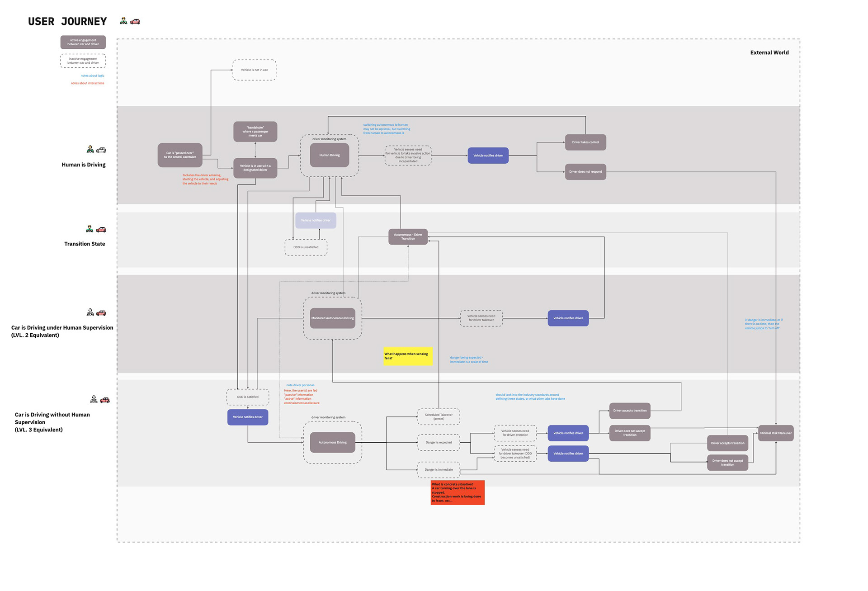The height and width of the screenshot is (591, 868).
Task: Select the "ODD is unsatisfied" node
Action: click(306, 247)
